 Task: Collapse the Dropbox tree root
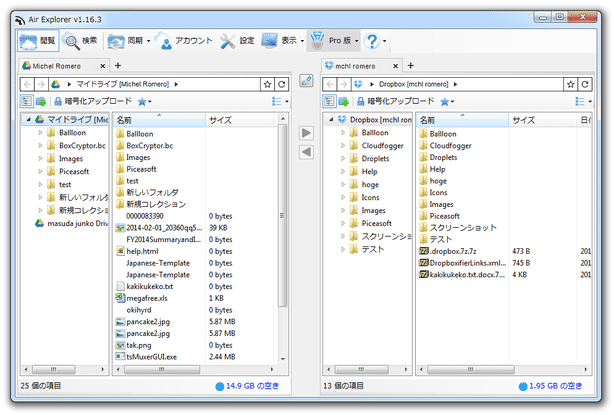pos(331,119)
